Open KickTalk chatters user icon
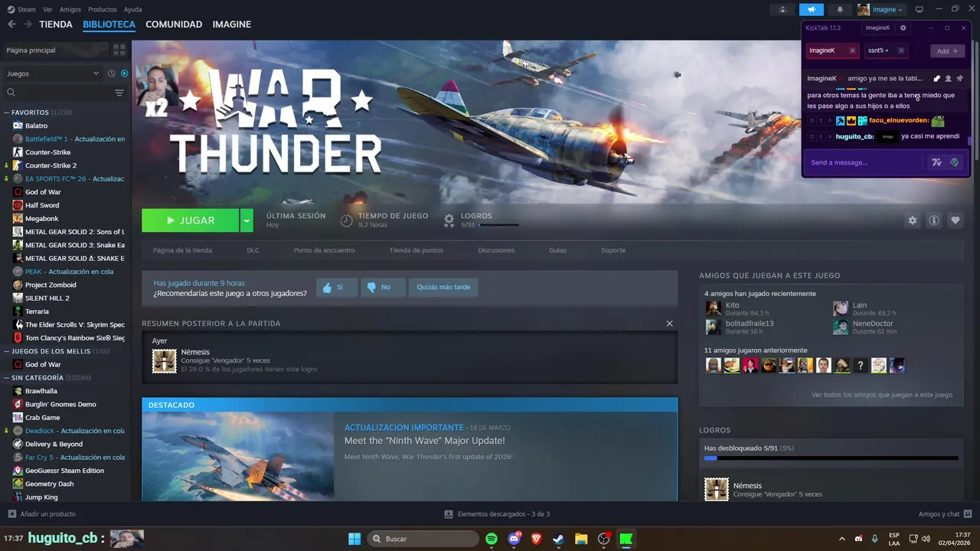 [x=948, y=78]
